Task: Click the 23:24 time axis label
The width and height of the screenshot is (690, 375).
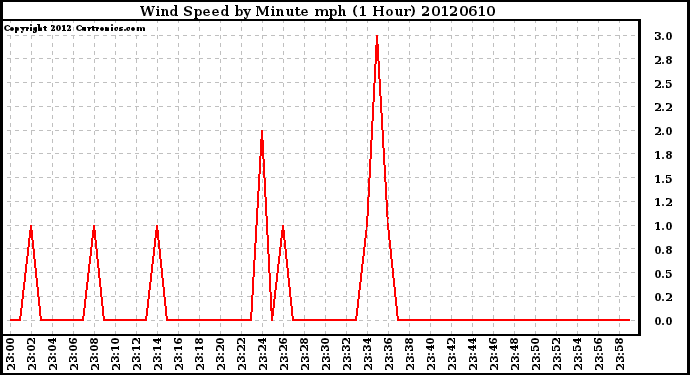Action: click(263, 354)
